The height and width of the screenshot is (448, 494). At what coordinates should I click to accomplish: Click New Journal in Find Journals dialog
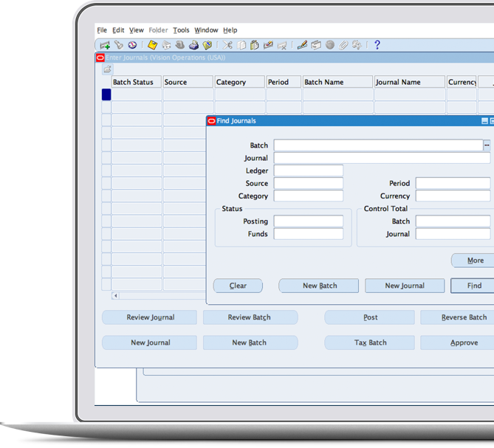tap(405, 286)
